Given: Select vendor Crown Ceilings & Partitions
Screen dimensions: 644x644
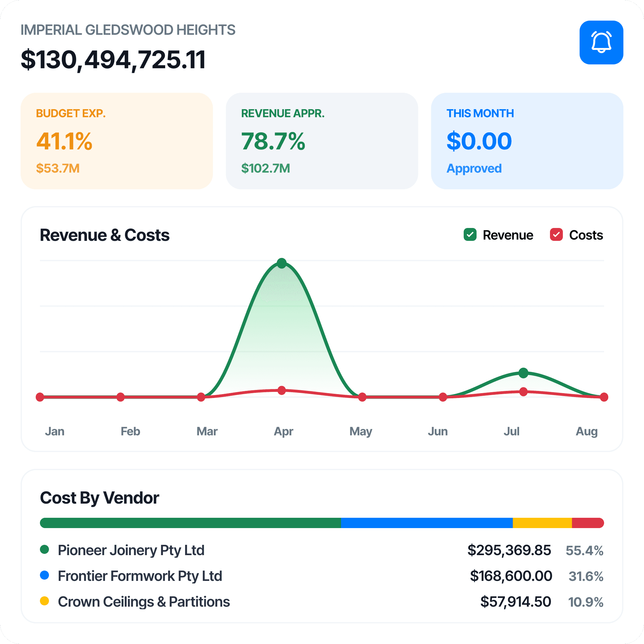Looking at the screenshot, I should pos(144,602).
